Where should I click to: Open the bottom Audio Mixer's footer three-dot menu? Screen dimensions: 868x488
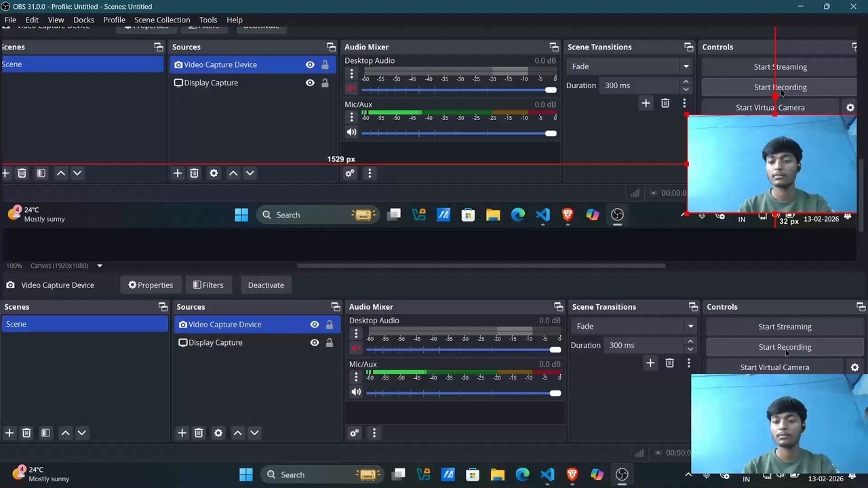point(374,433)
